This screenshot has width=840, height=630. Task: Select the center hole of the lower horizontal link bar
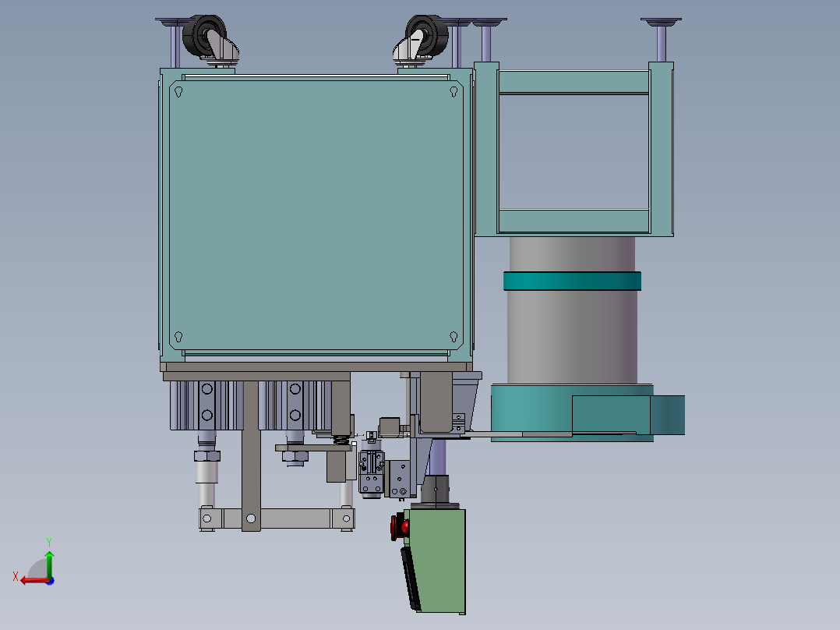pyautogui.click(x=251, y=519)
